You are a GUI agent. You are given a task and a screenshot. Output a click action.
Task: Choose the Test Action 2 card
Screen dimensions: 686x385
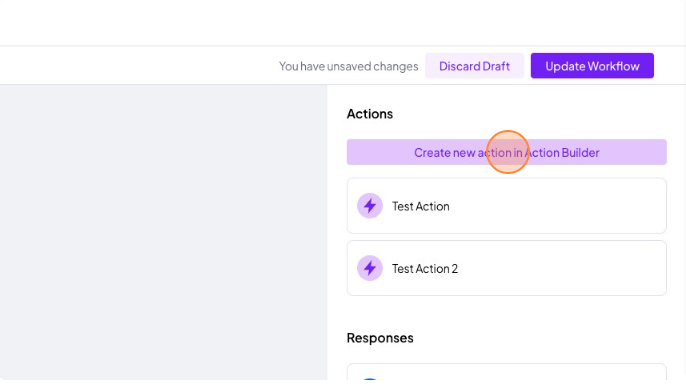point(507,268)
